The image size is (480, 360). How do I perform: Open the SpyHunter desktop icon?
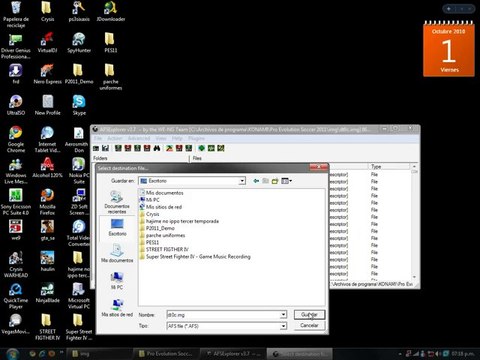pyautogui.click(x=79, y=43)
